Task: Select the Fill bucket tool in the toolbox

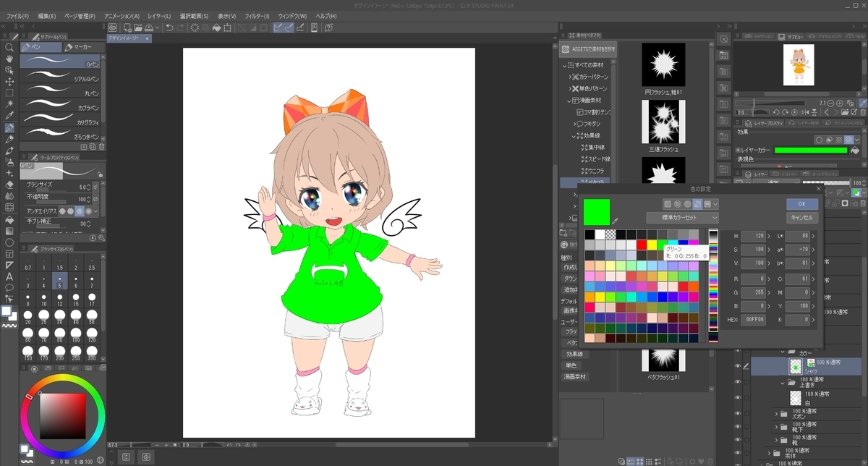Action: [x=9, y=219]
